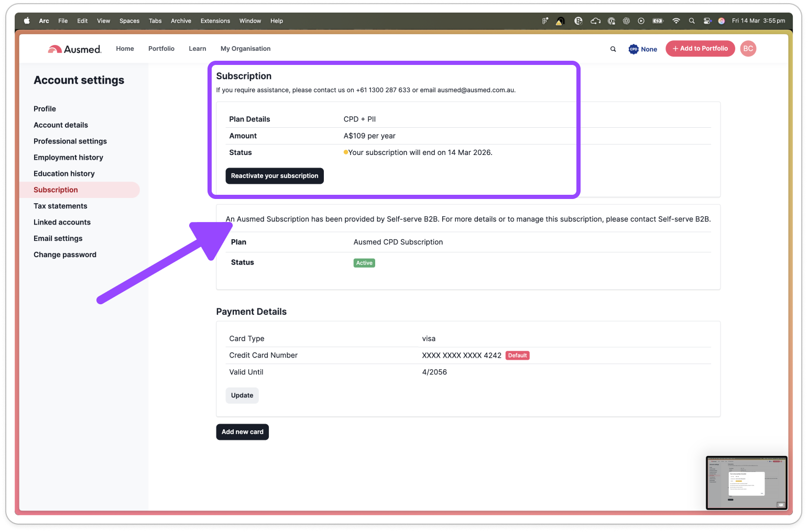Click the screenshot preview thumbnail
808x532 pixels.
click(747, 483)
